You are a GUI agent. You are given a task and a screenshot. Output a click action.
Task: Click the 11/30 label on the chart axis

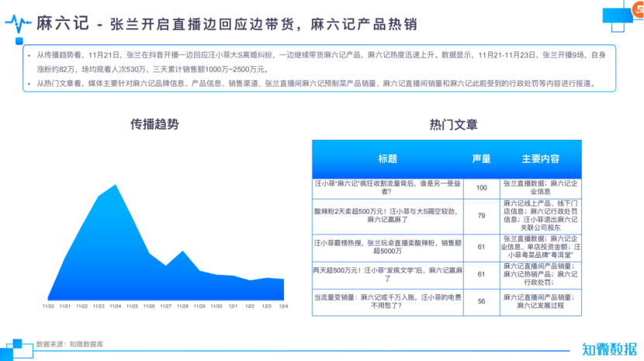216,307
